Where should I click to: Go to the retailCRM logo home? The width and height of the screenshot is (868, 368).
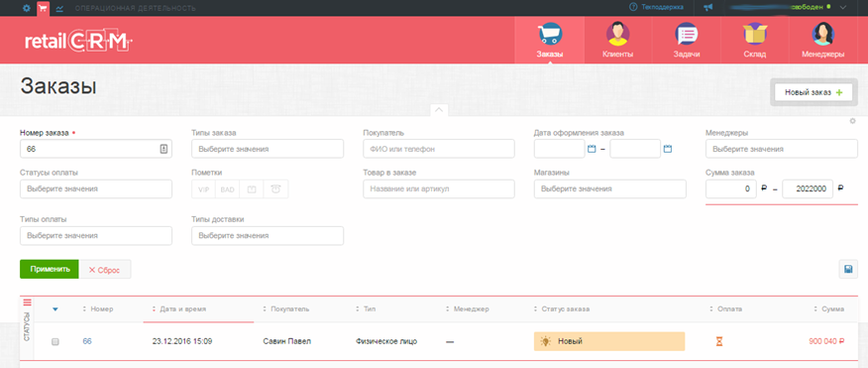[x=79, y=42]
